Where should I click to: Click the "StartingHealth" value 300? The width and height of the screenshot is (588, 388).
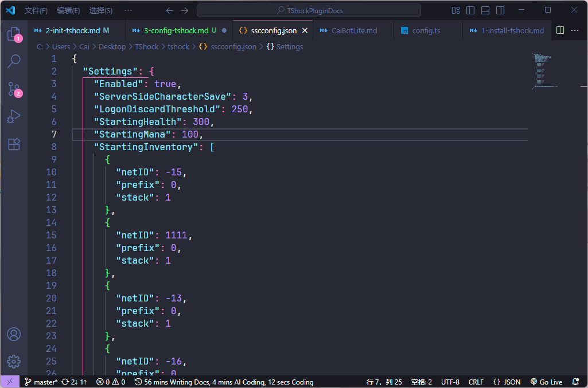tap(201, 122)
